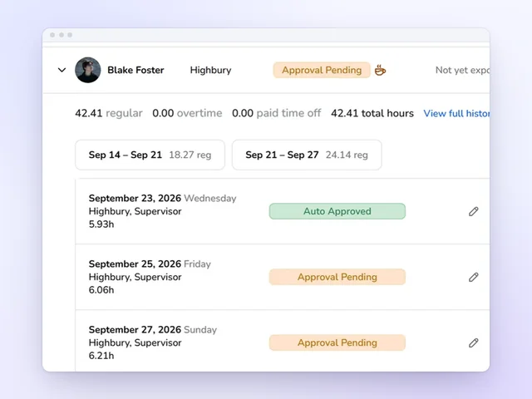Click the 42.41 total hours text
This screenshot has width=532, height=399.
coord(372,113)
